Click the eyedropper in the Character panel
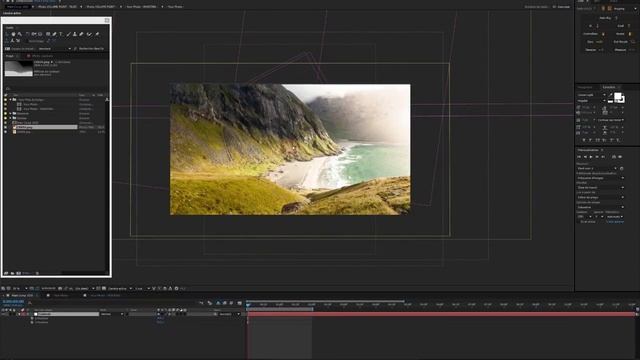 pyautogui.click(x=611, y=95)
